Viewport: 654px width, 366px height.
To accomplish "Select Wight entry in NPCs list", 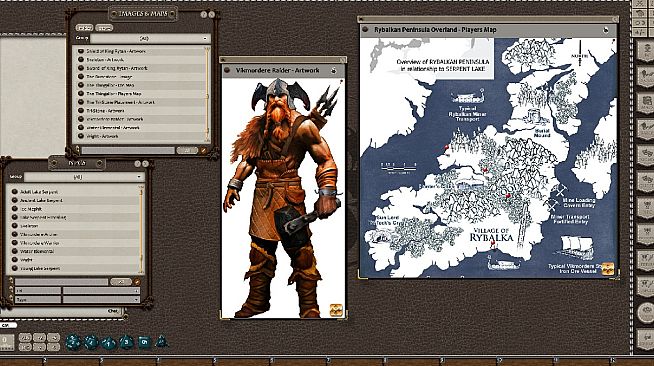I will click(74, 260).
